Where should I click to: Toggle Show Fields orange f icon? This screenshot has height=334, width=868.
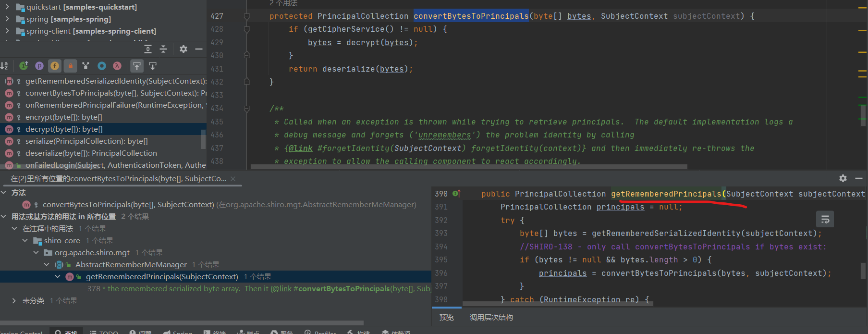point(55,66)
